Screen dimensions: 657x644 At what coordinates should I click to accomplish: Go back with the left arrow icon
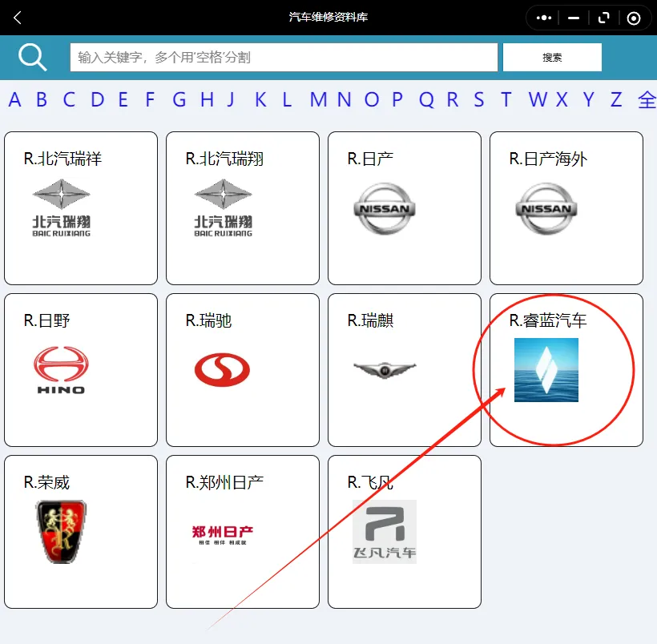17,18
